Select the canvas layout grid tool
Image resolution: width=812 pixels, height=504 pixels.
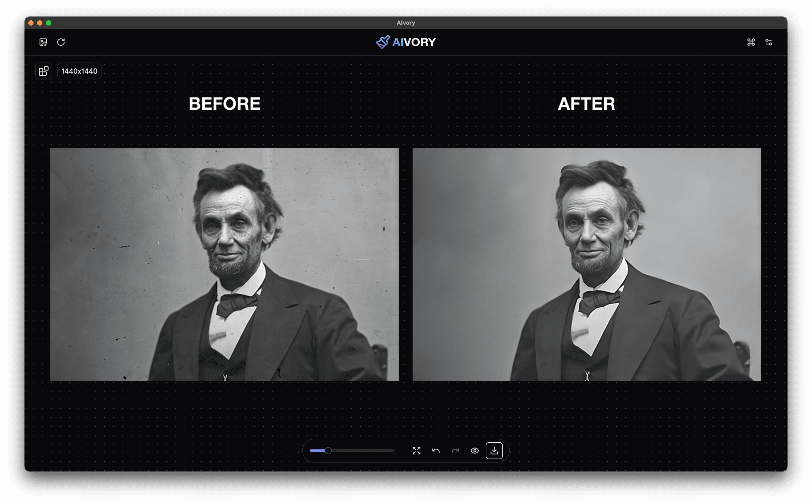coord(43,71)
